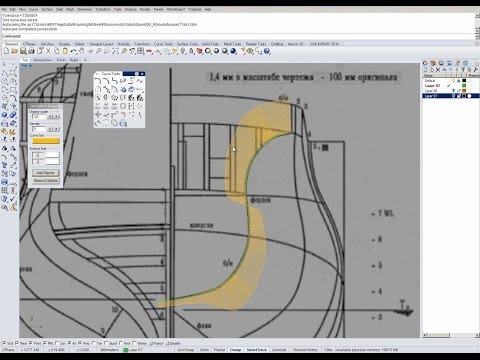Viewport: 480px width, 360px height.
Task: Open the Filter pane in status bar
Action: point(328,350)
